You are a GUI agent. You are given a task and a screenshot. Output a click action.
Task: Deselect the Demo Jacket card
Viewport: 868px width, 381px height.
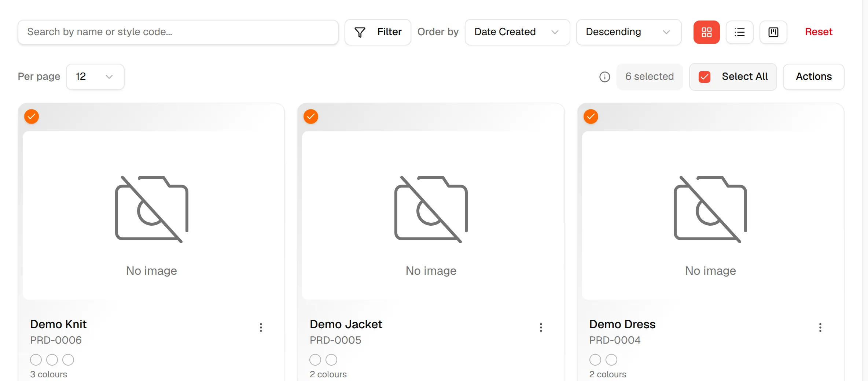click(311, 116)
